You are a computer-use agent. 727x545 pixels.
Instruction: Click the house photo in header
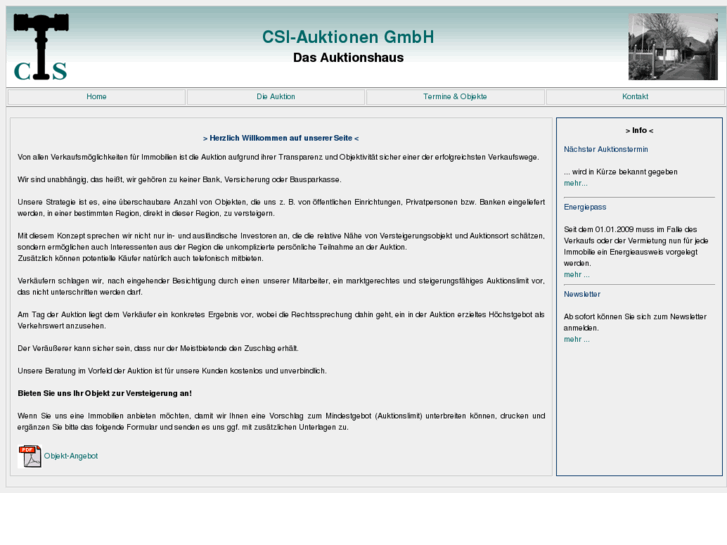(x=673, y=46)
